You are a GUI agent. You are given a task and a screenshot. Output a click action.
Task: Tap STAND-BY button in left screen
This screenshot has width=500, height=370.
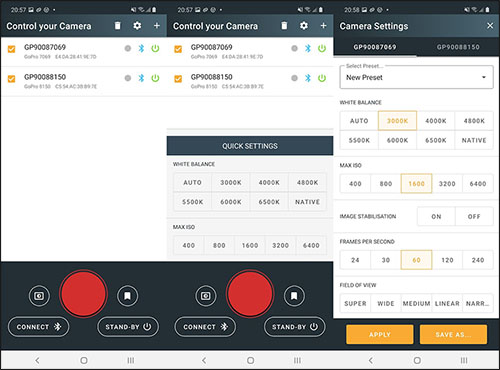pos(128,327)
